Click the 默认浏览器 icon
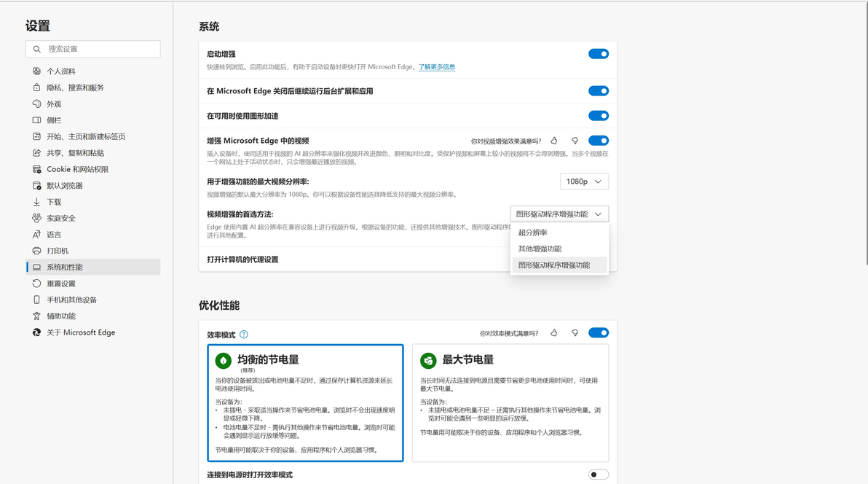The height and width of the screenshot is (484, 868). pos(36,186)
